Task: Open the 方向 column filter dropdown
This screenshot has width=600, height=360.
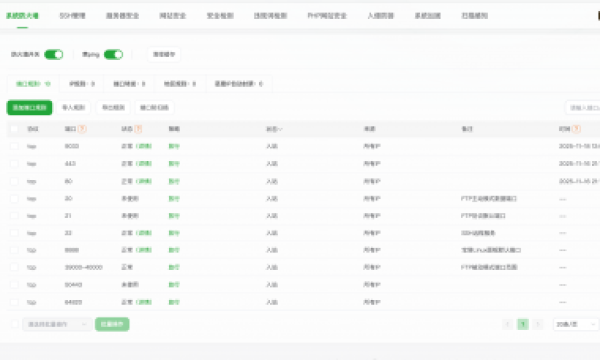Action: 274,129
